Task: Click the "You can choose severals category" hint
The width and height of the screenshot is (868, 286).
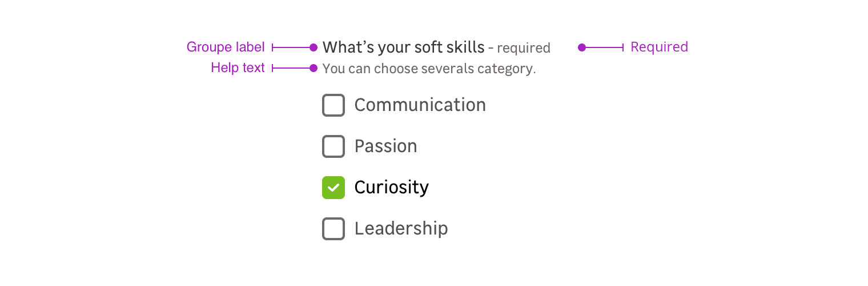Action: pos(429,69)
